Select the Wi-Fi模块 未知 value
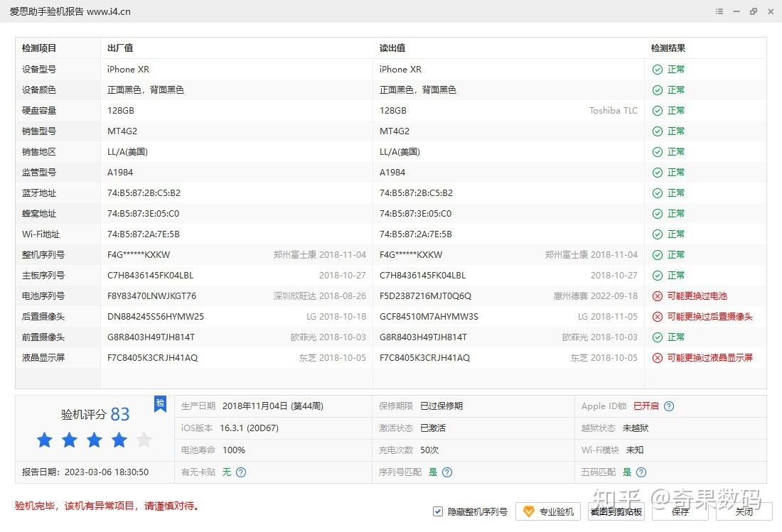 click(x=635, y=450)
